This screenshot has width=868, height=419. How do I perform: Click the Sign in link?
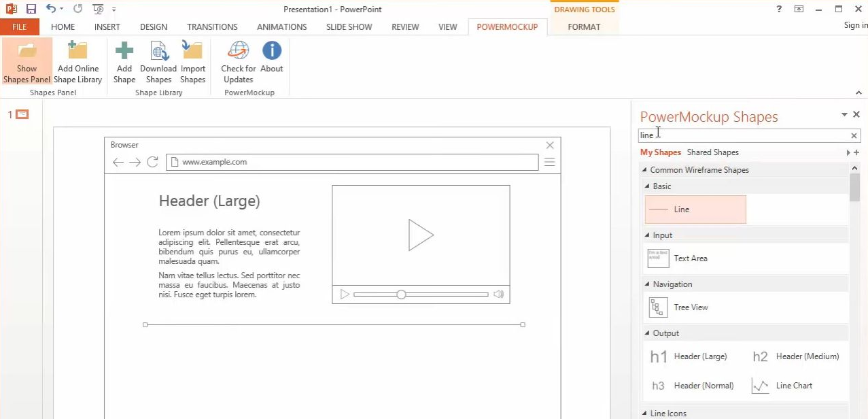tap(856, 25)
